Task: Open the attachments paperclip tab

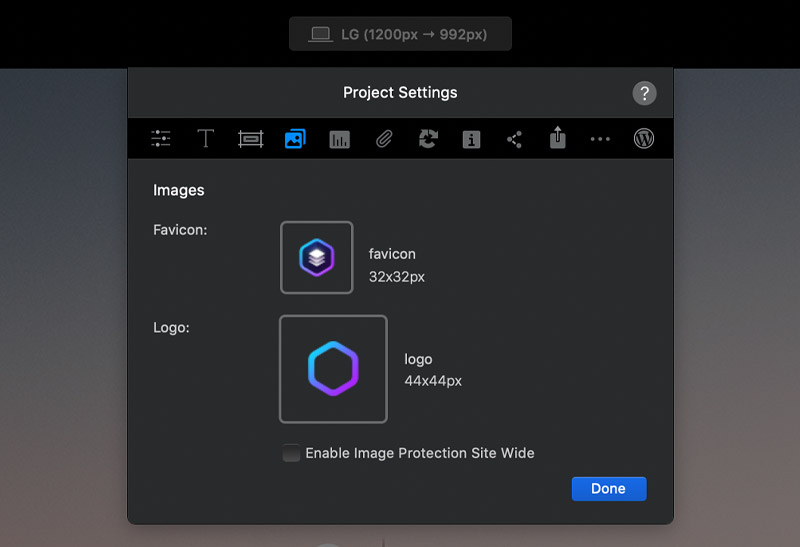Action: [x=384, y=139]
